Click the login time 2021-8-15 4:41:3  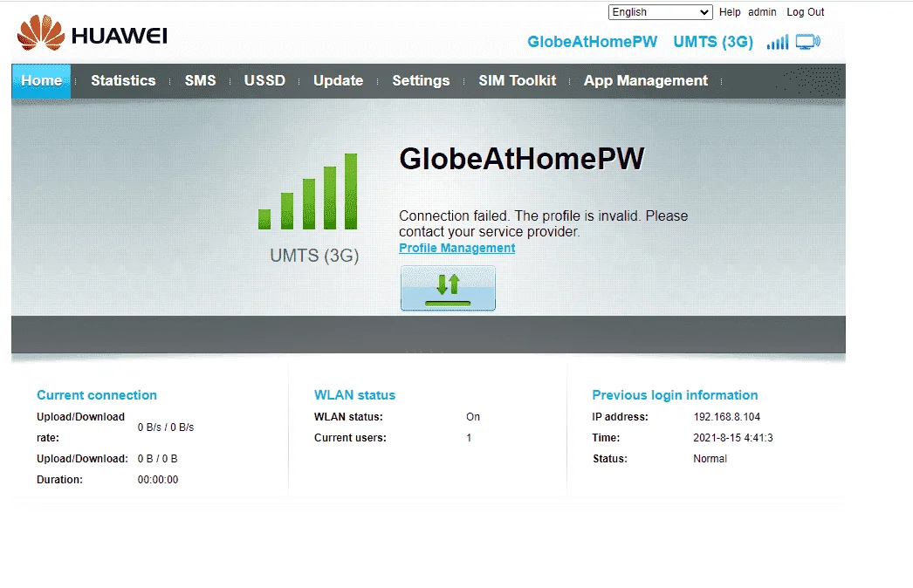click(x=733, y=438)
